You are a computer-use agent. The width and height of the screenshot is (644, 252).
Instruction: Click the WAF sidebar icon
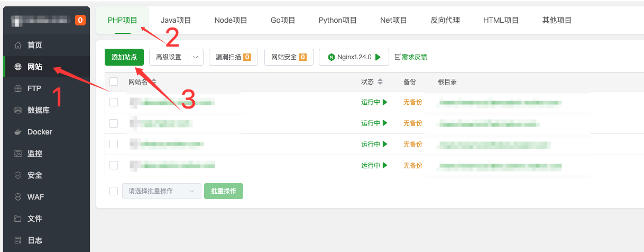pos(18,197)
